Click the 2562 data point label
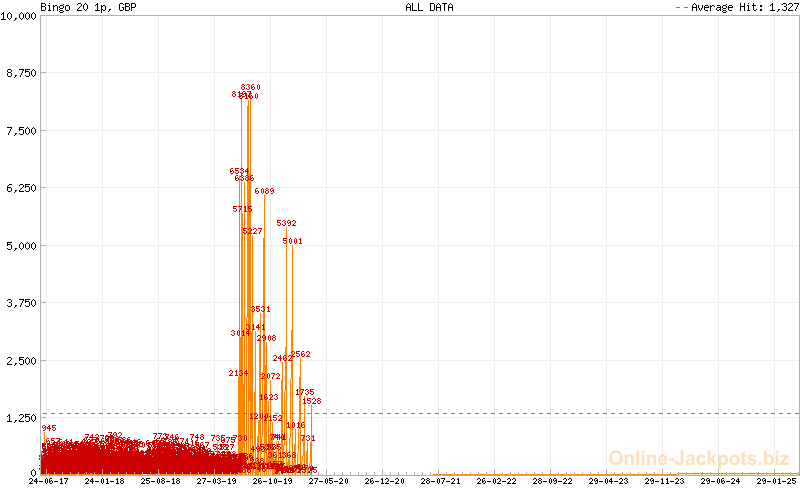The height and width of the screenshot is (490, 800). (300, 355)
